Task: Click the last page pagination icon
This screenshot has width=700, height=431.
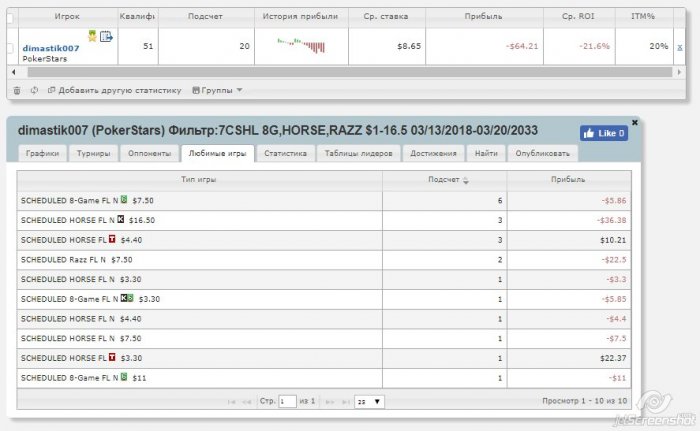Action: [345, 402]
